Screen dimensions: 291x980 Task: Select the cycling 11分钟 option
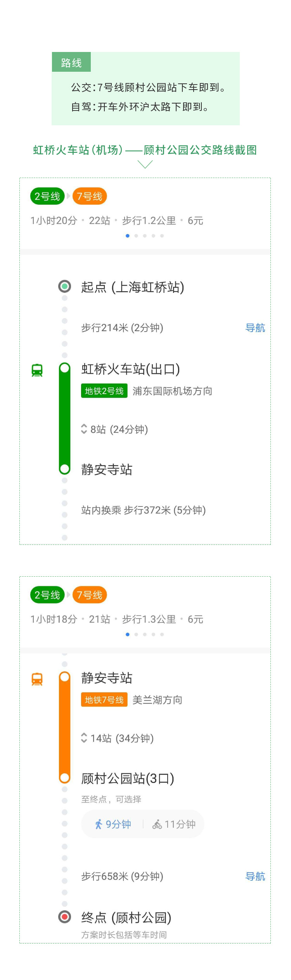coord(174,824)
